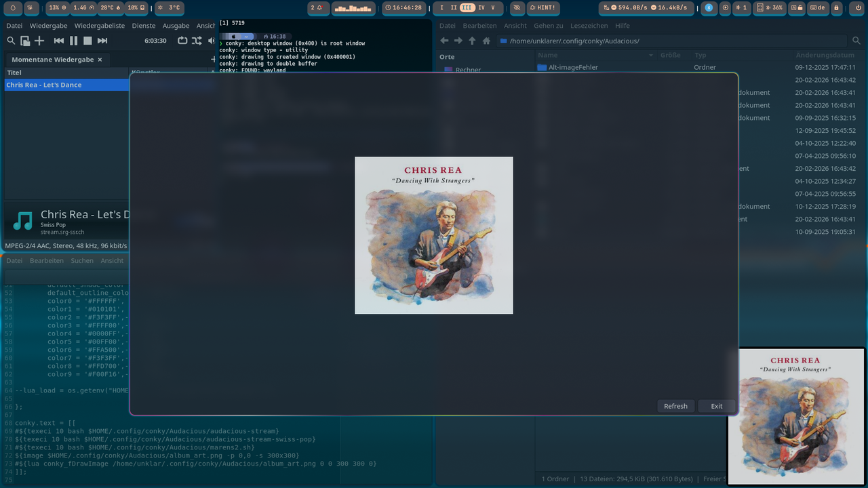Click the add files plus icon in Audacious
Image resolution: width=868 pixels, height=488 pixels.
tap(39, 41)
